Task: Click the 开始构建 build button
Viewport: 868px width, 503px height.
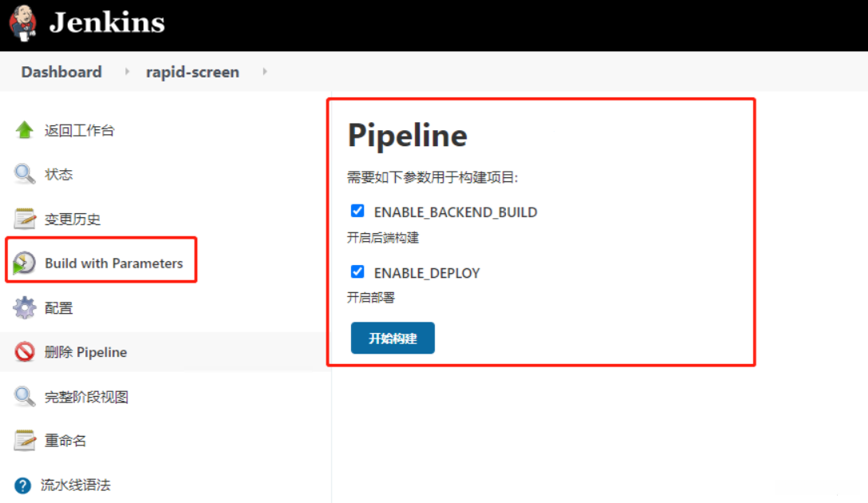Action: [x=393, y=338]
